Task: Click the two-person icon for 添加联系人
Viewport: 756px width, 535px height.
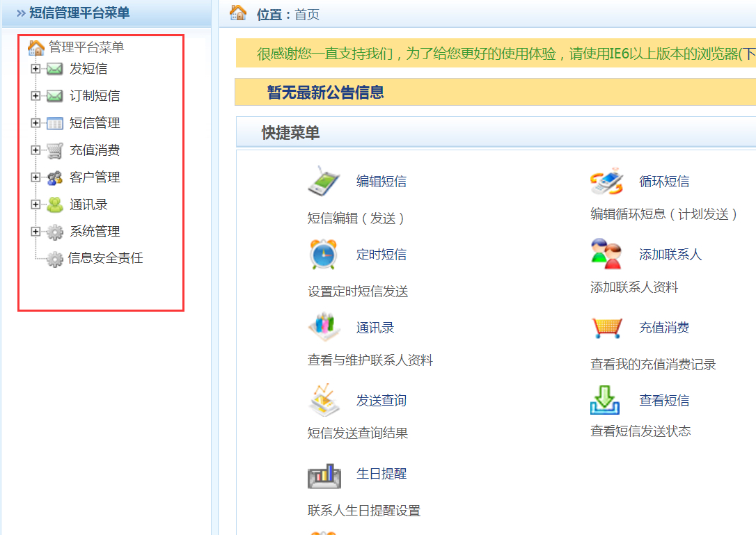Action: (606, 253)
